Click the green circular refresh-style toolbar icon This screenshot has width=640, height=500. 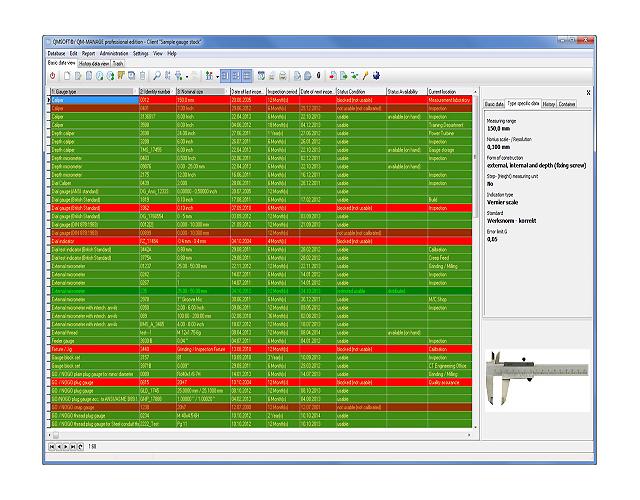pyautogui.click(x=110, y=76)
